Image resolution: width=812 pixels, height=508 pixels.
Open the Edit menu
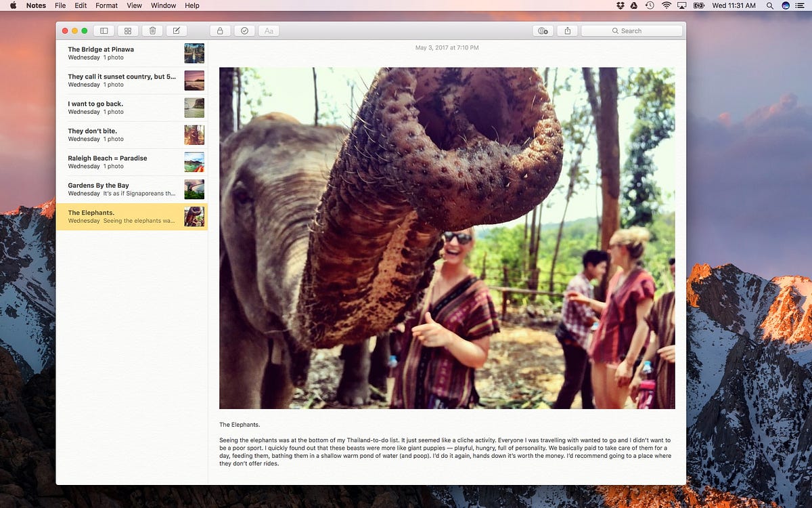pos(81,5)
